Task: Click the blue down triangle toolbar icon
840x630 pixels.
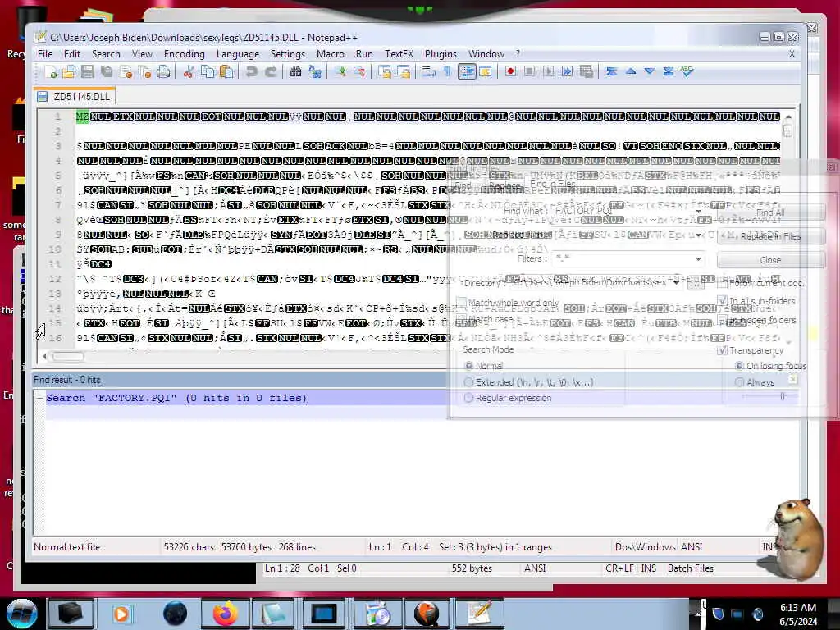Action: click(x=650, y=71)
